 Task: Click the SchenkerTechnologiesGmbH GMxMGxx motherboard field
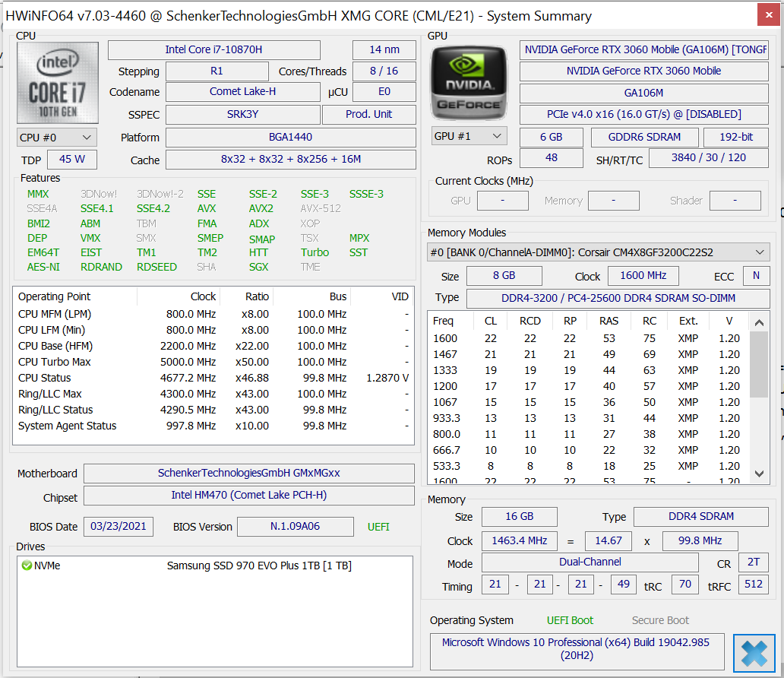tap(249, 474)
